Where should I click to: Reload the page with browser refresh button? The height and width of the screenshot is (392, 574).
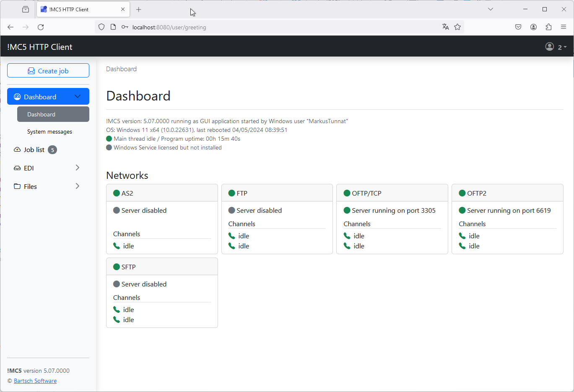click(41, 27)
